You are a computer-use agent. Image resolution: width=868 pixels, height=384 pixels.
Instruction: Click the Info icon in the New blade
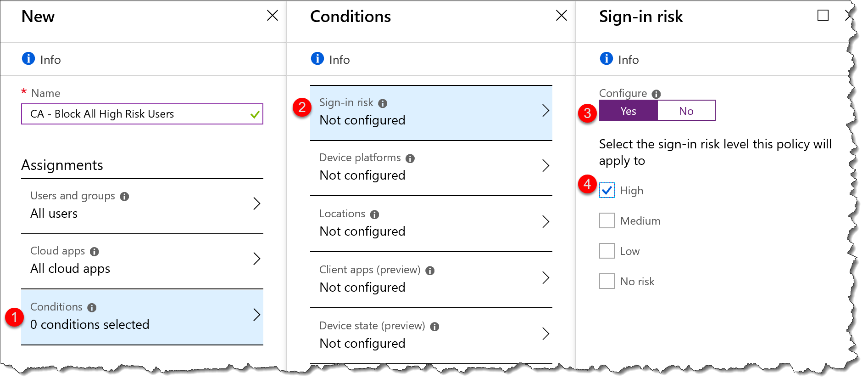click(28, 59)
